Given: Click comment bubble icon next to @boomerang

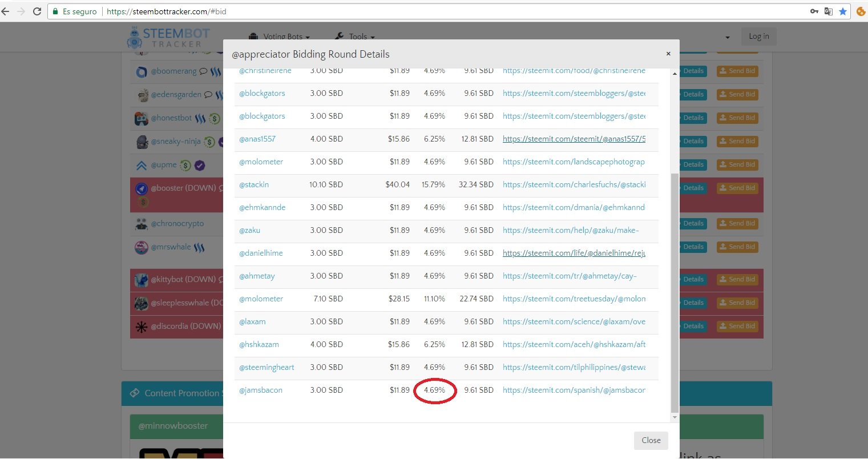Looking at the screenshot, I should [x=203, y=71].
